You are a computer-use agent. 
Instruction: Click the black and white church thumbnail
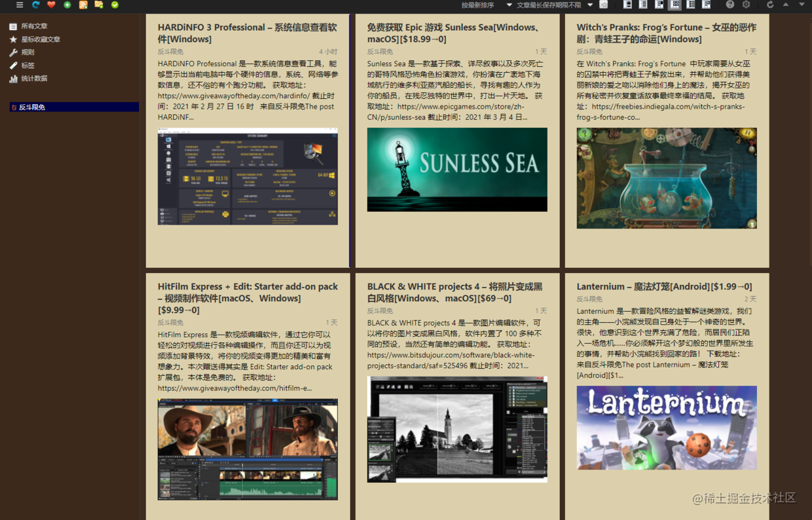(457, 430)
